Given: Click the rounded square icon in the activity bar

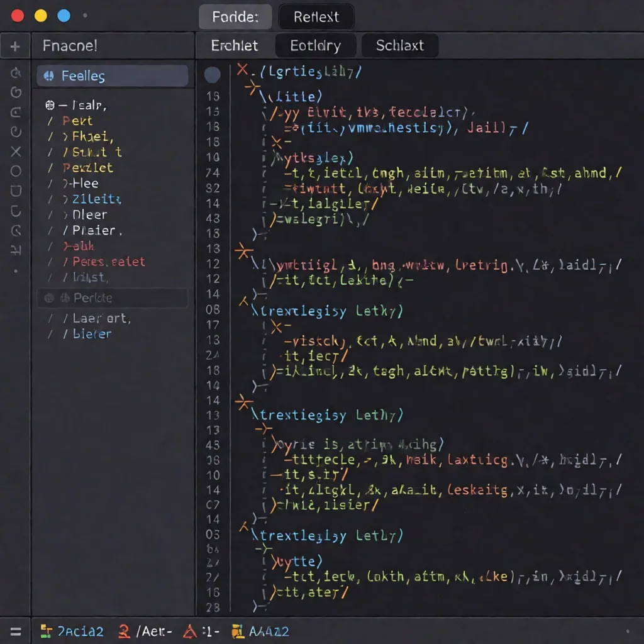Looking at the screenshot, I should (16, 191).
